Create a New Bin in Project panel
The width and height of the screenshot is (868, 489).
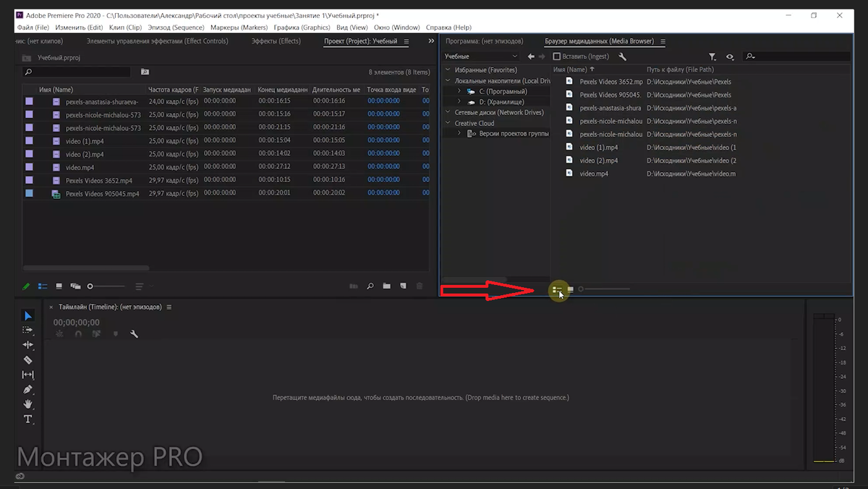[387, 286]
